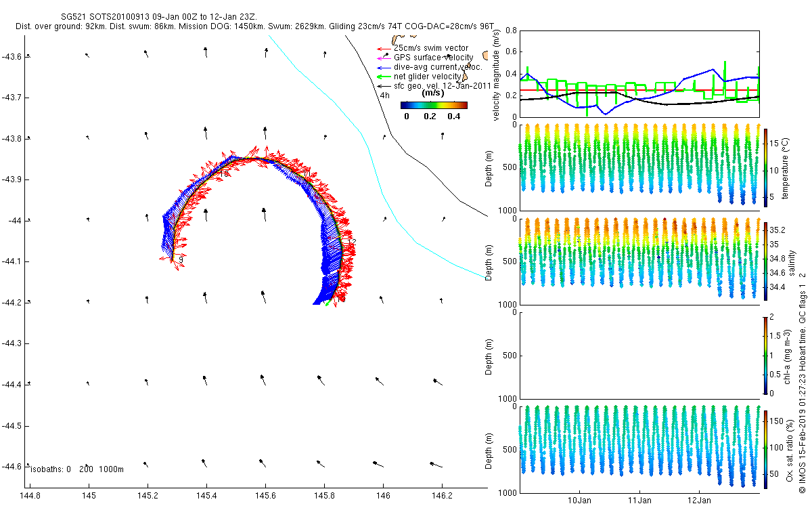
Task: Select the '25cm/s swim vector' legend entry
Action: (431, 47)
